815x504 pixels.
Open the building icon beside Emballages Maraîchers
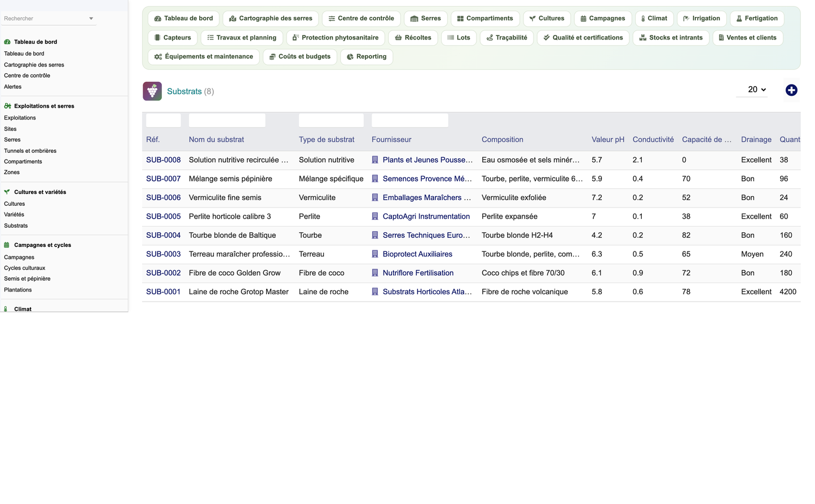[375, 198]
